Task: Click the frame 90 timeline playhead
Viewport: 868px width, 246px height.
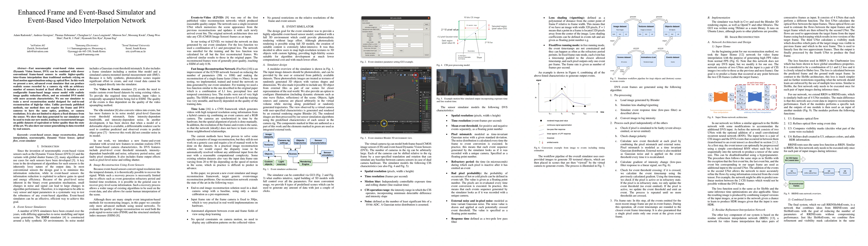Action: (x=384, y=123)
